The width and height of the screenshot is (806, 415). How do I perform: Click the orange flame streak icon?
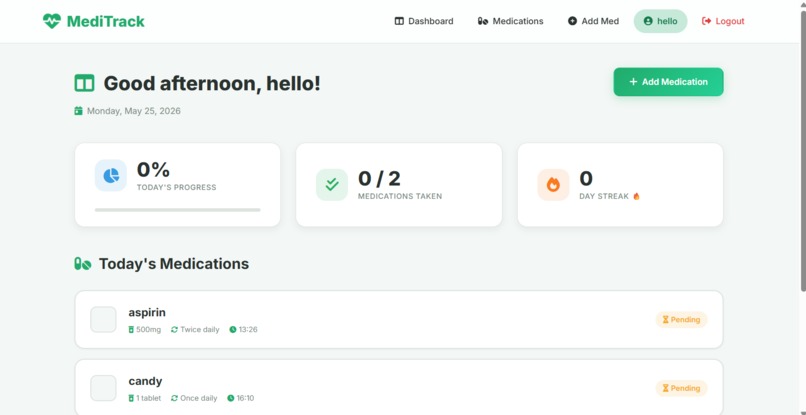pos(553,184)
